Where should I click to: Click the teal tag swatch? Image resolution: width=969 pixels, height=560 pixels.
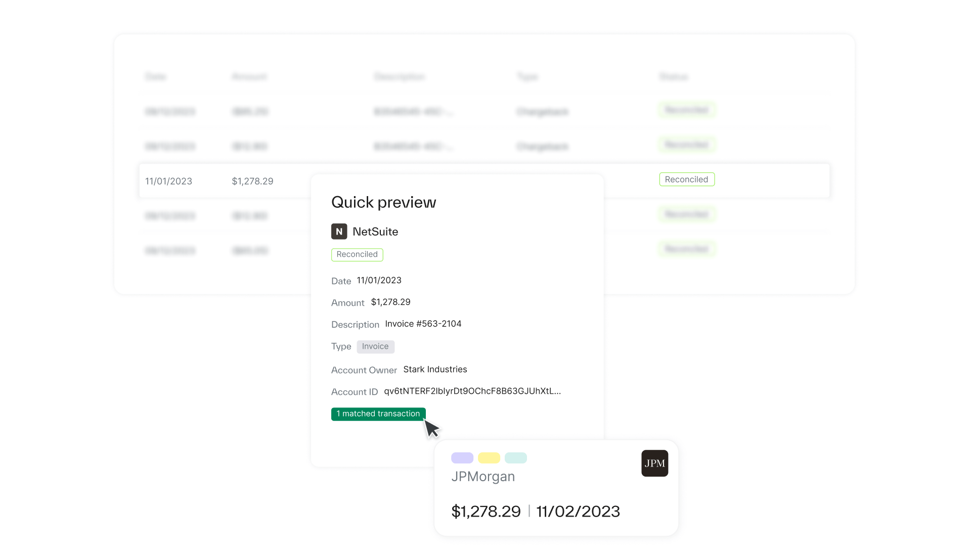[x=515, y=458]
